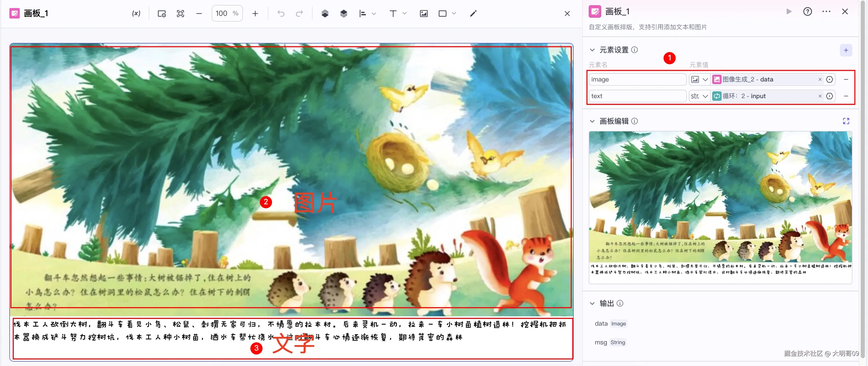Click the fit-to-screen frame icon
The height and width of the screenshot is (366, 868).
(x=181, y=14)
